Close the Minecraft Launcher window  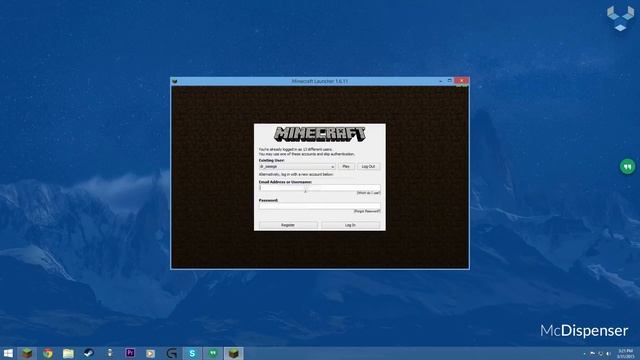pyautogui.click(x=462, y=81)
